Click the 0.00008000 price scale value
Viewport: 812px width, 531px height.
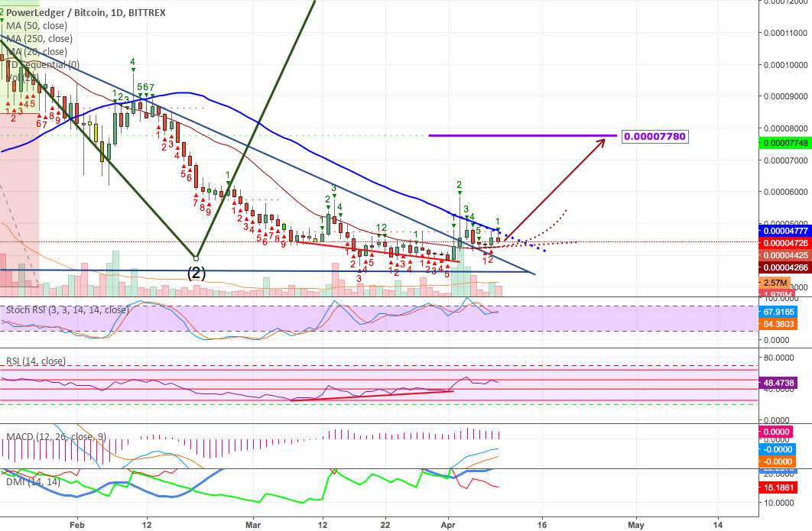(785, 128)
